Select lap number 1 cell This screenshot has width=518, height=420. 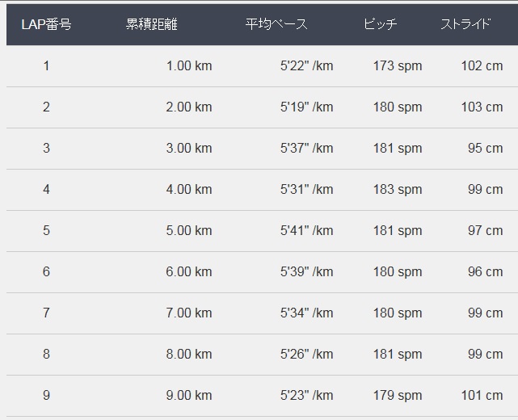46,65
